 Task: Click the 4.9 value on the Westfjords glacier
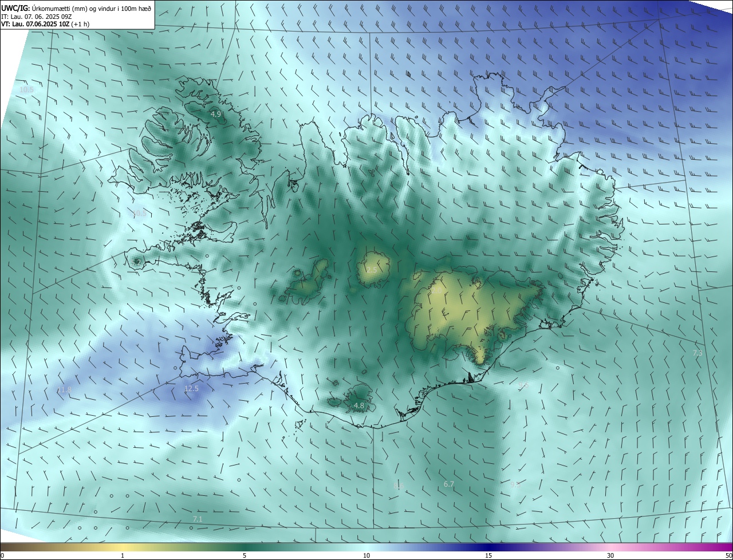pos(216,115)
